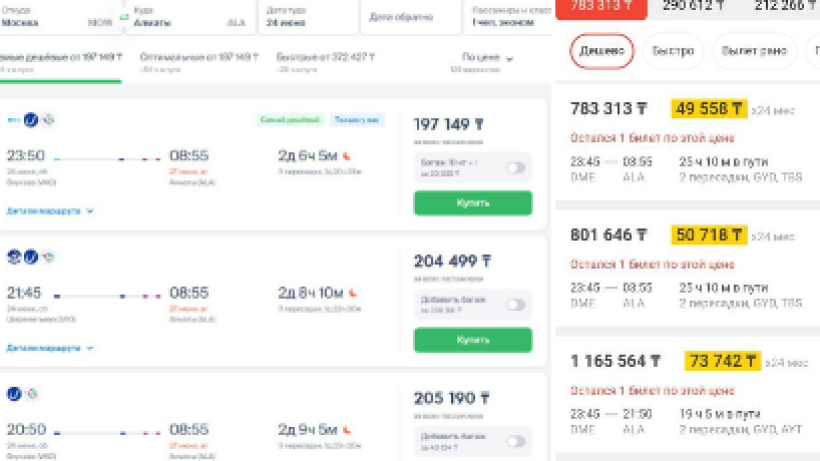Image resolution: width=820 pixels, height=461 pixels.
Task: Enable baggage toggle for the 197 149 ₸ flight
Action: click(x=515, y=168)
